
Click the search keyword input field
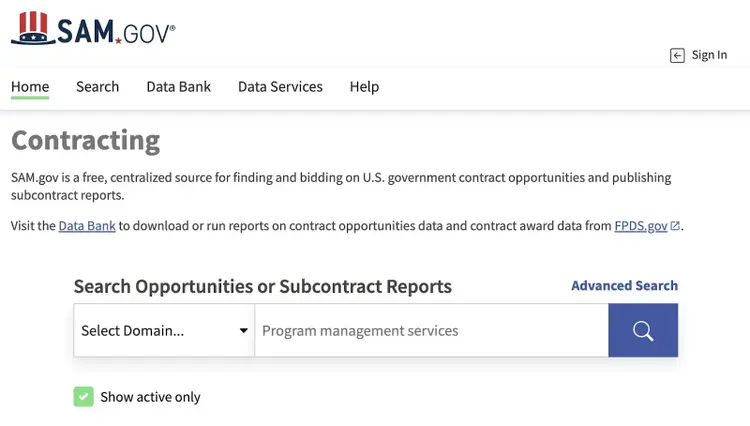[x=431, y=330]
